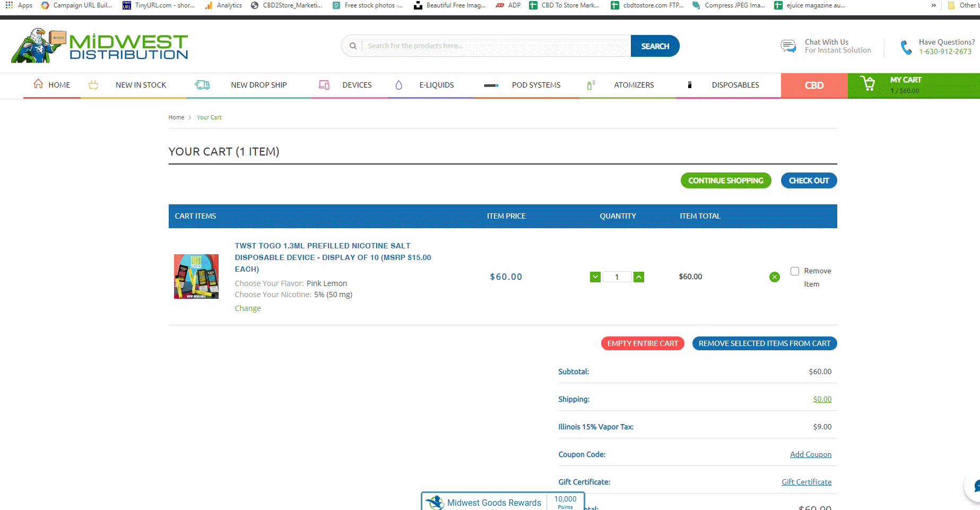Increase quantity with the up arrow
Screen dimensions: 980x510
(x=639, y=277)
